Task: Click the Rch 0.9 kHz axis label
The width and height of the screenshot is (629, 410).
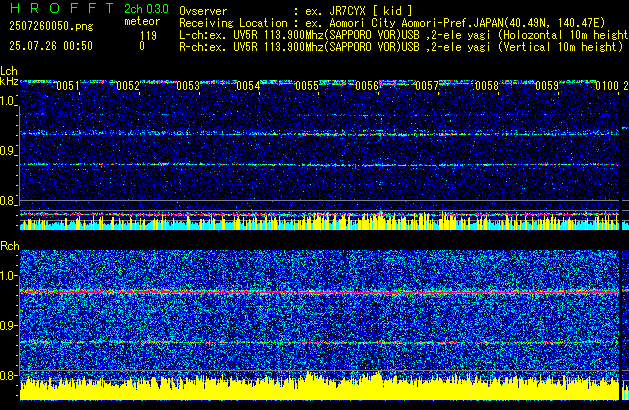Action: tap(8, 325)
